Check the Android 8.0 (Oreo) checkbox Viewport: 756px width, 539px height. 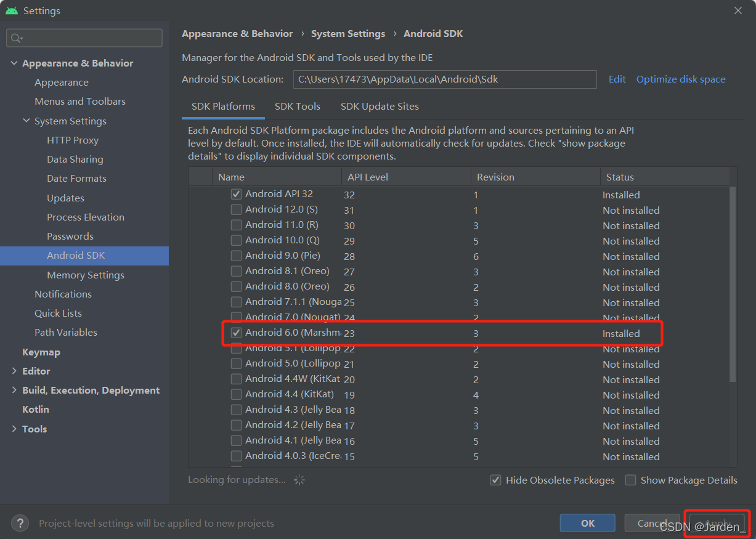point(236,286)
